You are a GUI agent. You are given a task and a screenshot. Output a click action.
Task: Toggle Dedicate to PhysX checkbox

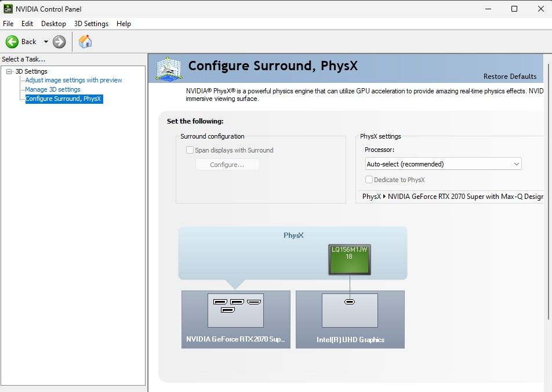point(369,180)
